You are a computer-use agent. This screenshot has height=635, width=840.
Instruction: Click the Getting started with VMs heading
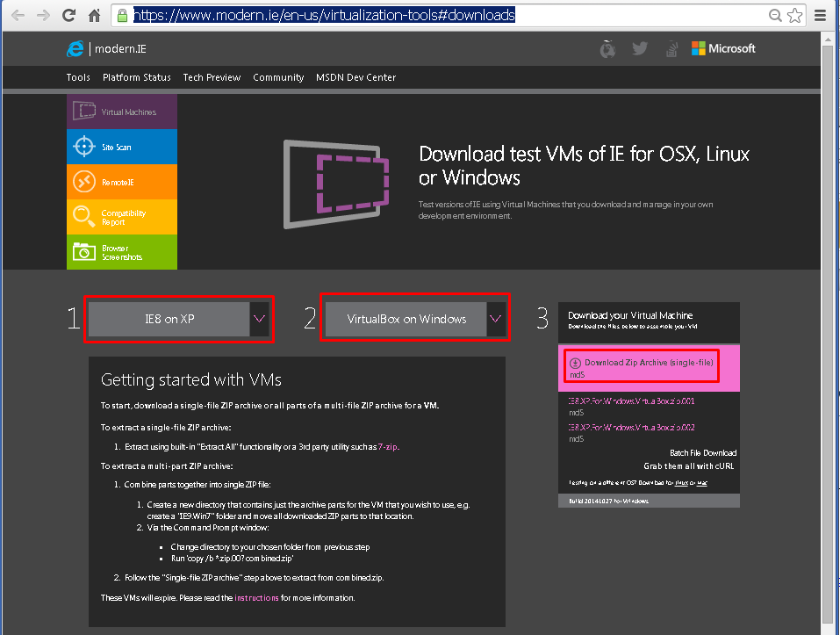(191, 380)
